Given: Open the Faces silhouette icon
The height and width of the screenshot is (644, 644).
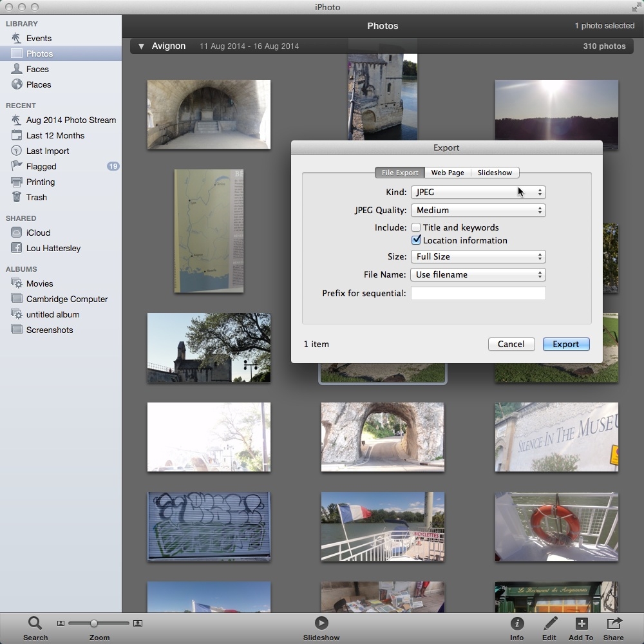Looking at the screenshot, I should [x=17, y=69].
